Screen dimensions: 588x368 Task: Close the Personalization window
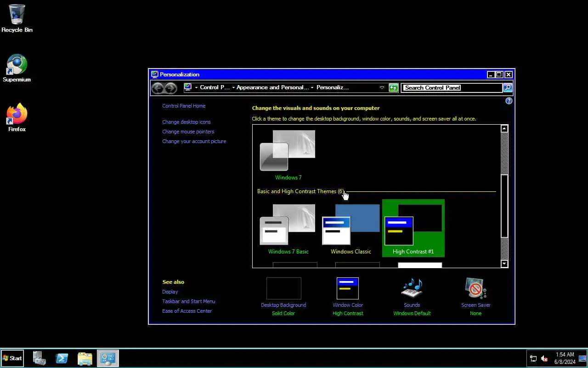508,75
